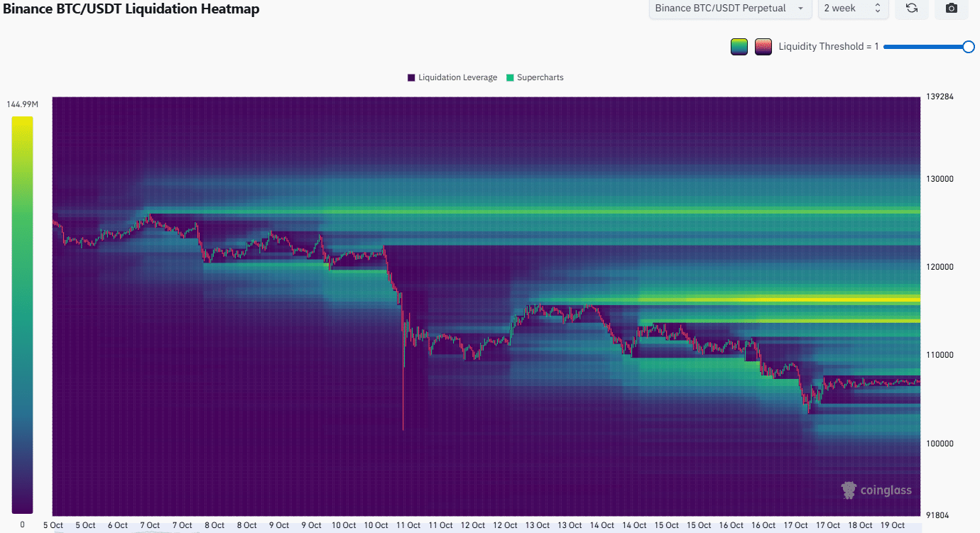This screenshot has width=980, height=533.
Task: Click the purple Liquidation Leverage legend square
Action: [411, 77]
